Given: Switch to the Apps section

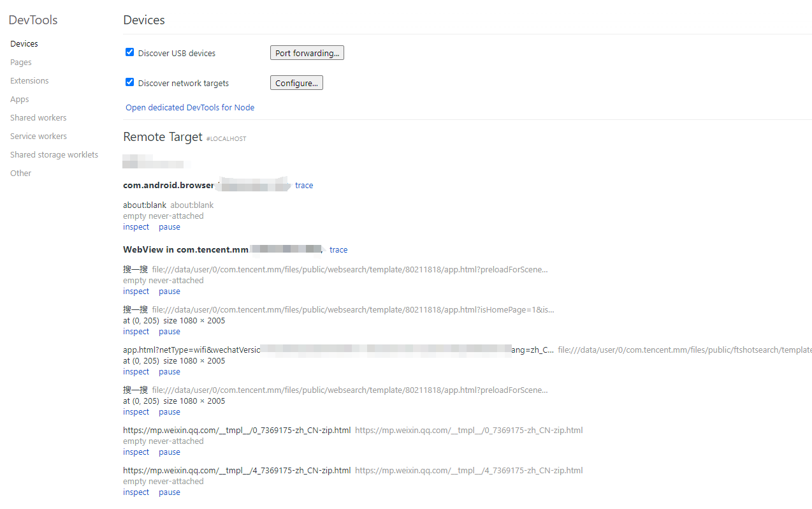Looking at the screenshot, I should 20,100.
